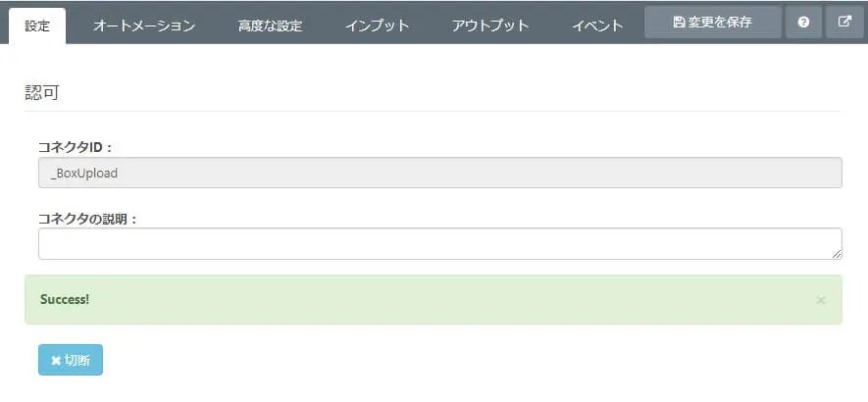Dismiss the Success! alert with its X
Screen dimensions: 868x402
click(x=821, y=300)
